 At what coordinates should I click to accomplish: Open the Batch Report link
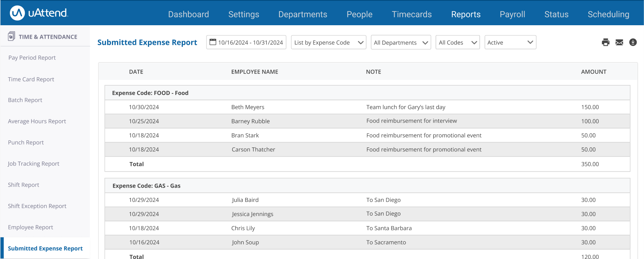pyautogui.click(x=25, y=100)
